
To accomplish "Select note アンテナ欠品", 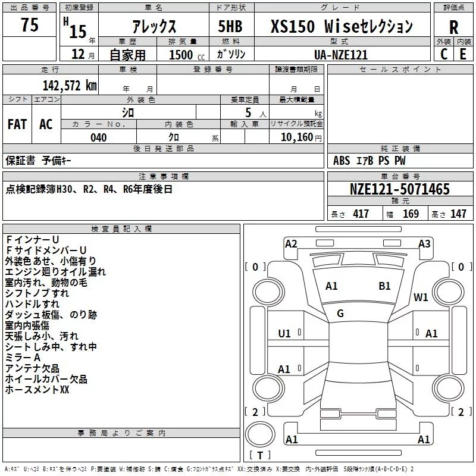I will pyautogui.click(x=32, y=368).
